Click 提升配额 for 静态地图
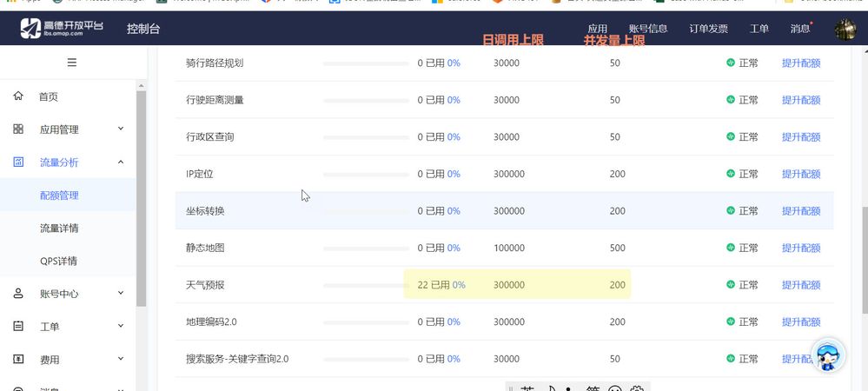This screenshot has height=391, width=868. click(x=801, y=249)
